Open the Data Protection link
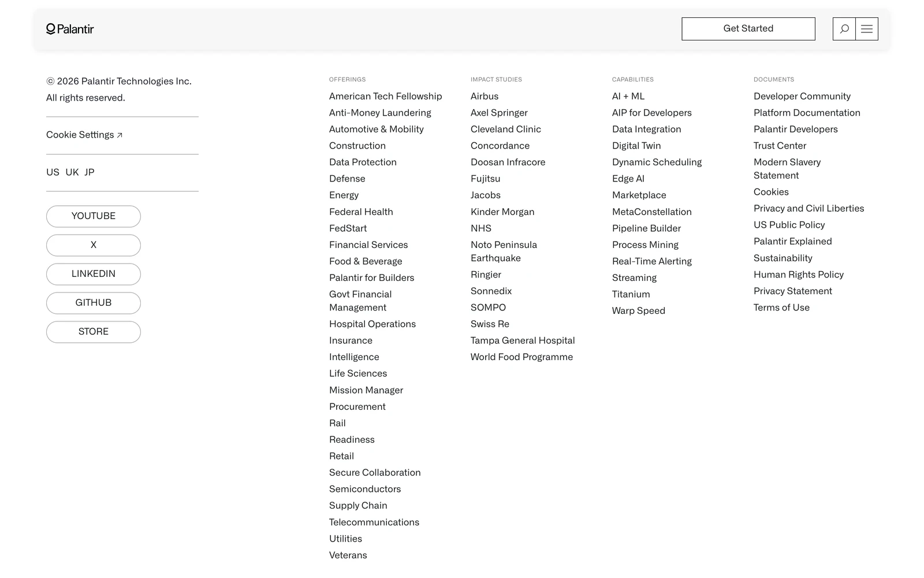The height and width of the screenshot is (578, 924). [363, 162]
